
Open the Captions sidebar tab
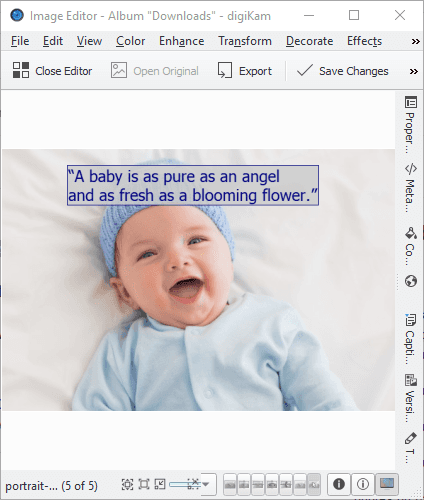click(411, 339)
